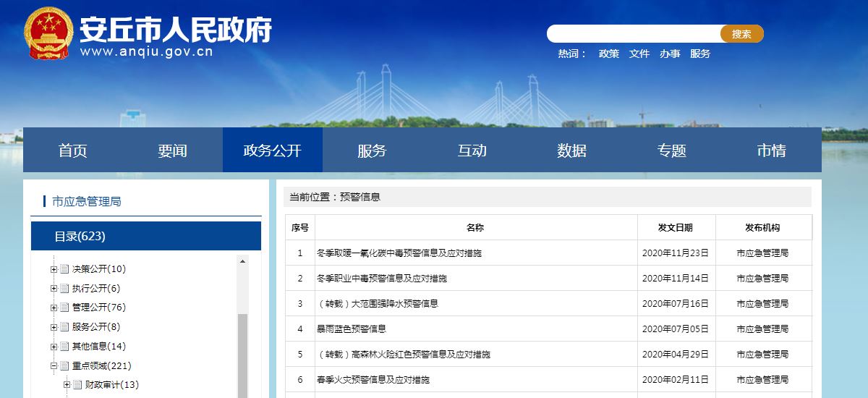Select the 服务公开(8) tree item
Viewport: 868px width, 398px height.
[96, 327]
